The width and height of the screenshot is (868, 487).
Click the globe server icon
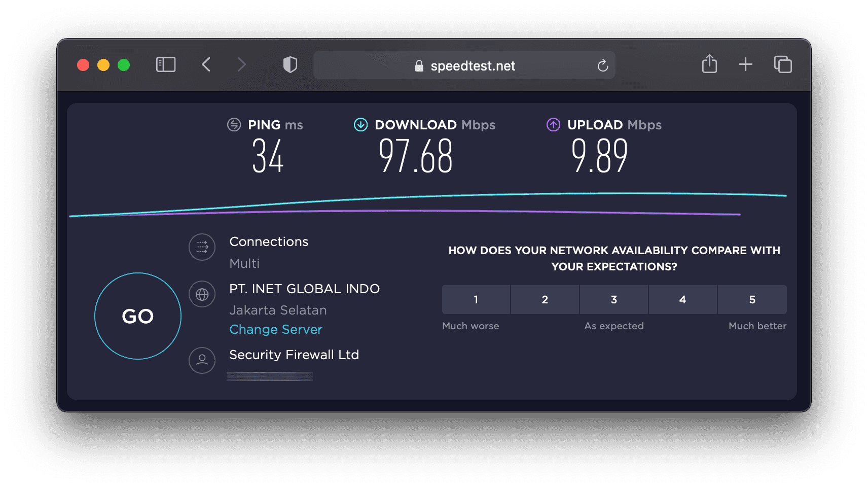tap(202, 294)
